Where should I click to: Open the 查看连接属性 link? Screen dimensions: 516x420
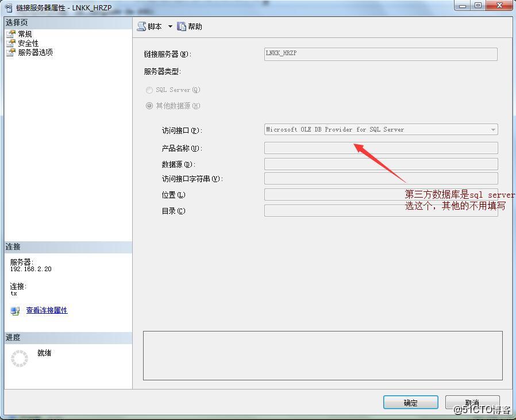point(47,310)
